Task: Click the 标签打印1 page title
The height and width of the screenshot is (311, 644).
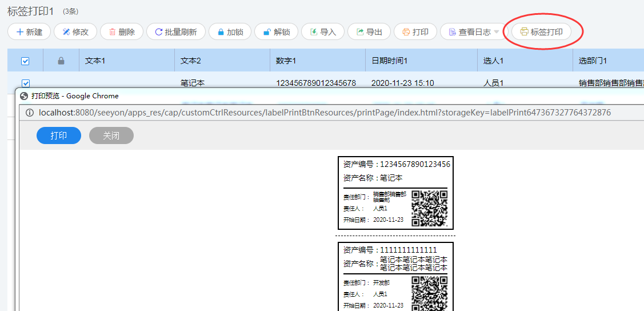Action: click(x=31, y=11)
